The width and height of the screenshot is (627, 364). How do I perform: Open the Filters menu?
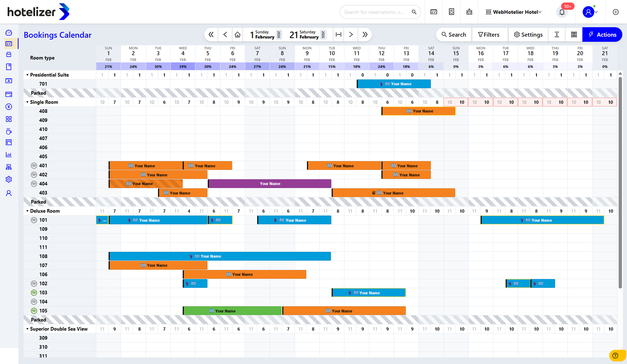(x=489, y=34)
